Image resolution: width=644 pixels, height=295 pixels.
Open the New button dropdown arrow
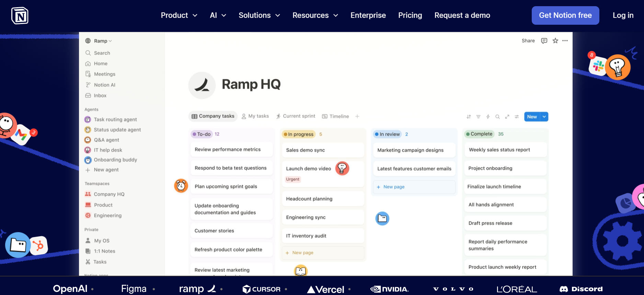tap(544, 117)
